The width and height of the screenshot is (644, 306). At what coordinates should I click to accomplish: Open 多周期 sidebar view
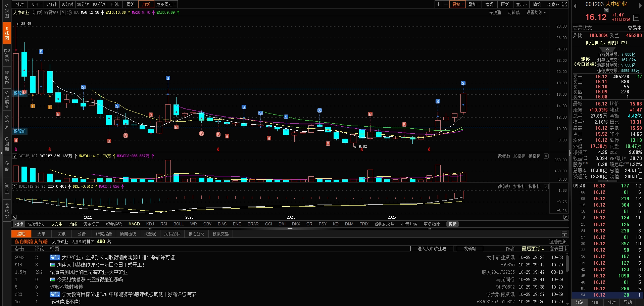click(x=7, y=144)
